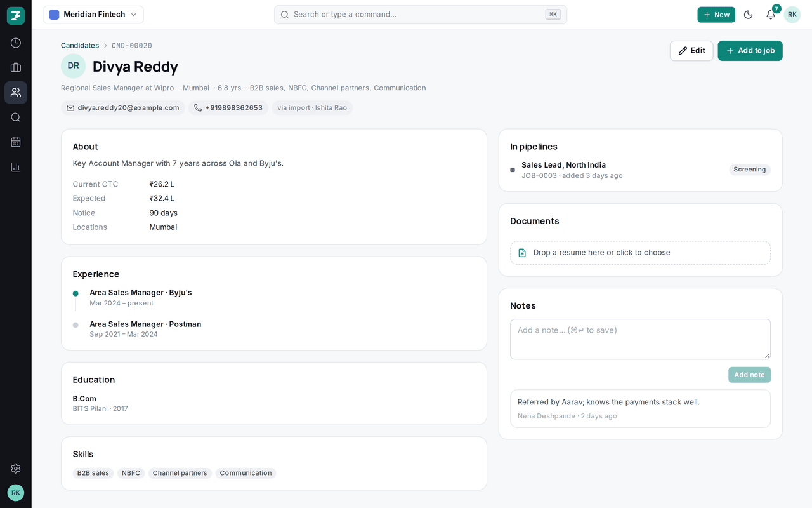Click the Current CTC value ₹26.2 L

pos(162,184)
